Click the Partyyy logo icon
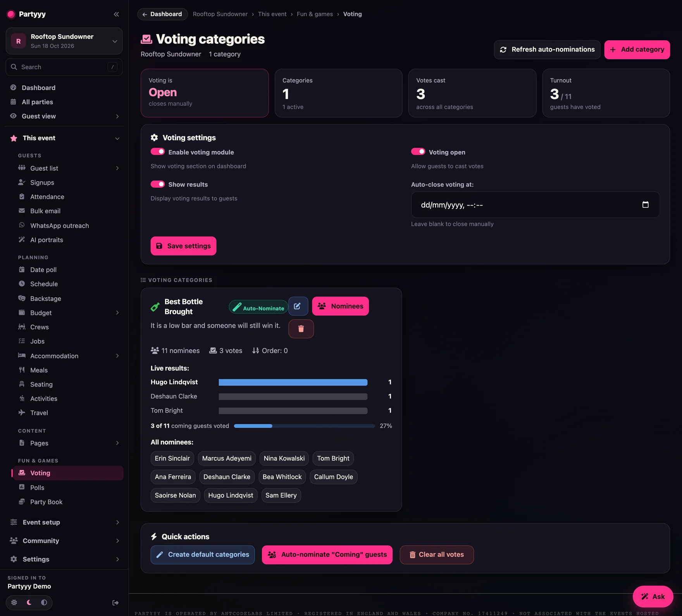This screenshot has width=682, height=616. pyautogui.click(x=11, y=14)
